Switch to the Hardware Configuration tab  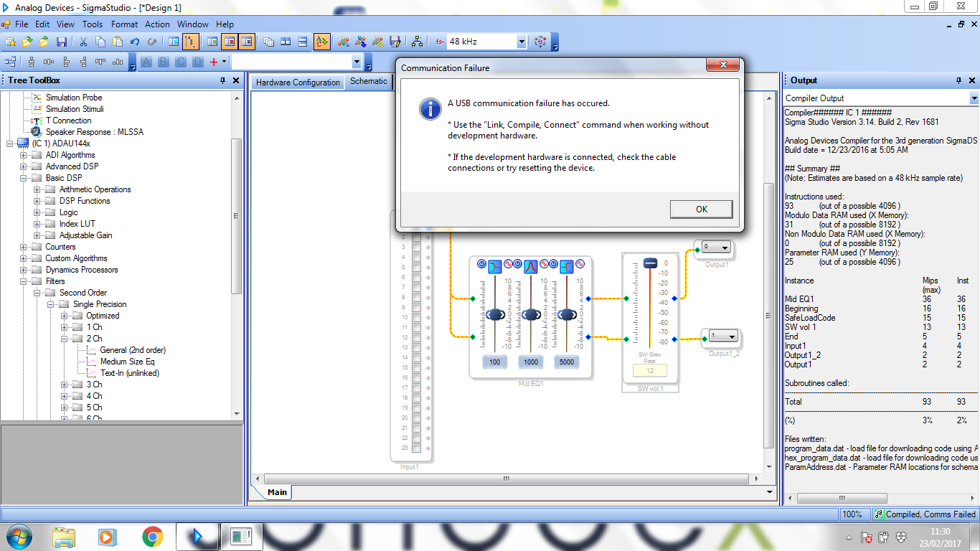298,82
